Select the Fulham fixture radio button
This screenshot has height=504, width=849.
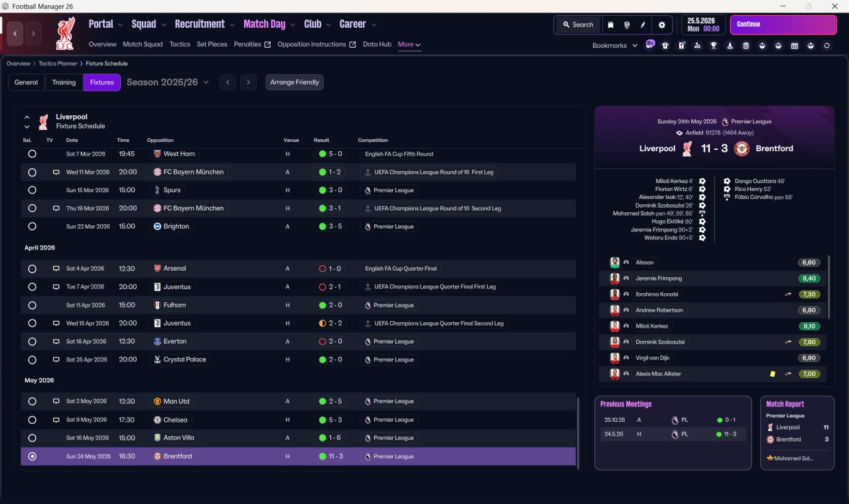[32, 305]
